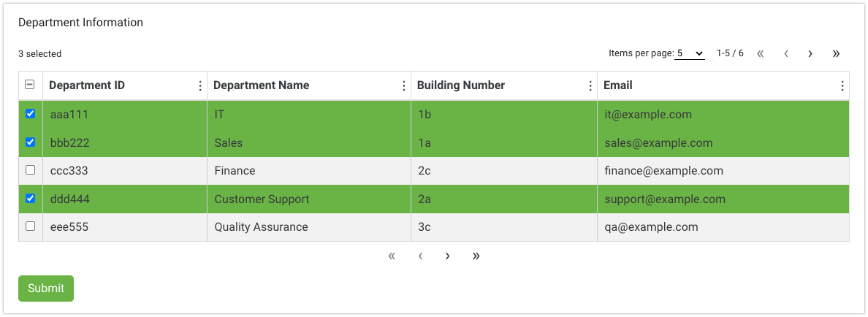The width and height of the screenshot is (868, 317).
Task: Go to previous page in top pager
Action: pyautogui.click(x=785, y=54)
